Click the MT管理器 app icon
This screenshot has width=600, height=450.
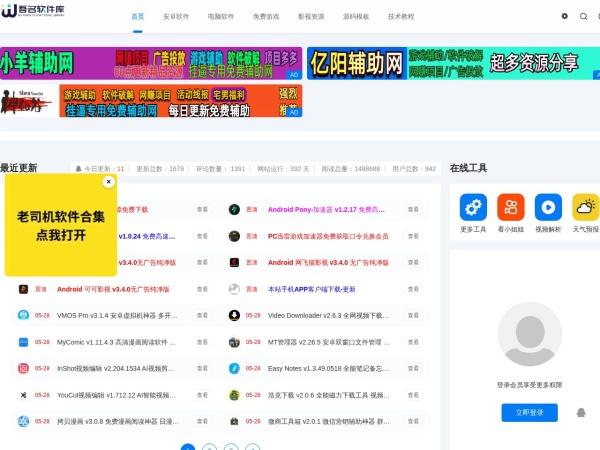coord(234,342)
